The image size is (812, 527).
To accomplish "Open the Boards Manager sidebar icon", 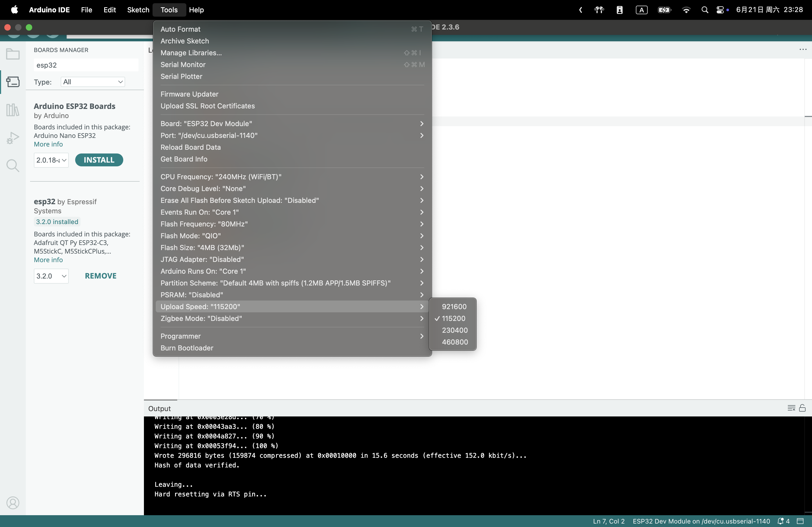I will point(13,82).
